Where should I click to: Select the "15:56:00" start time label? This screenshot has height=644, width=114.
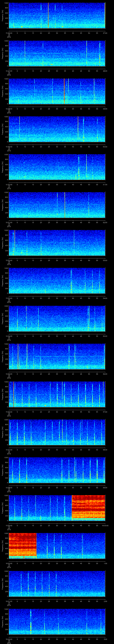9,412
